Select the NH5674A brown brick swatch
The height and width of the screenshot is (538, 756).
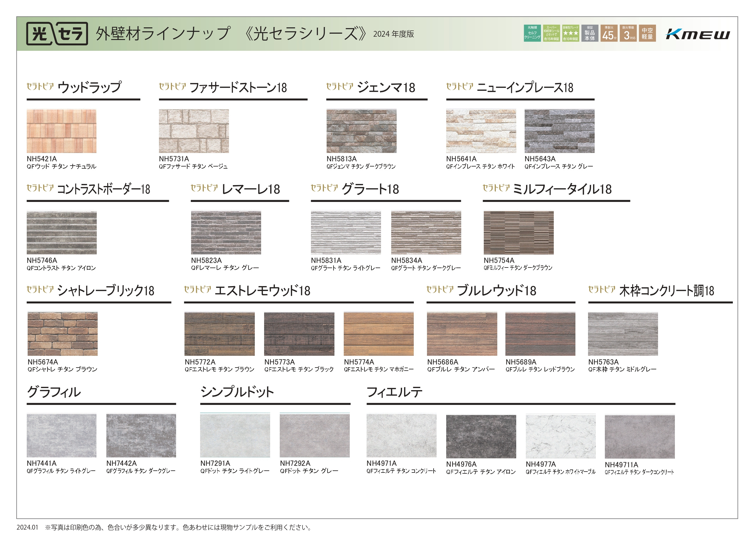click(62, 334)
